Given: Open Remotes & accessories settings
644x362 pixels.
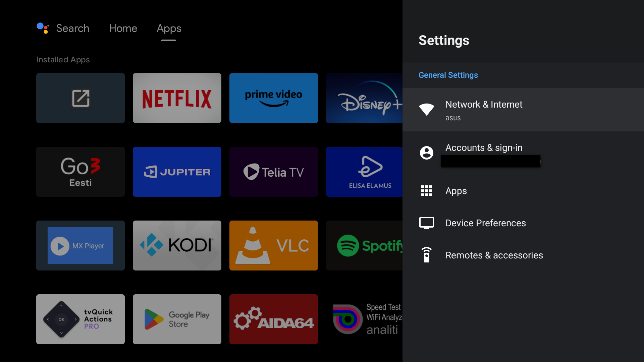Looking at the screenshot, I should 523,255.
